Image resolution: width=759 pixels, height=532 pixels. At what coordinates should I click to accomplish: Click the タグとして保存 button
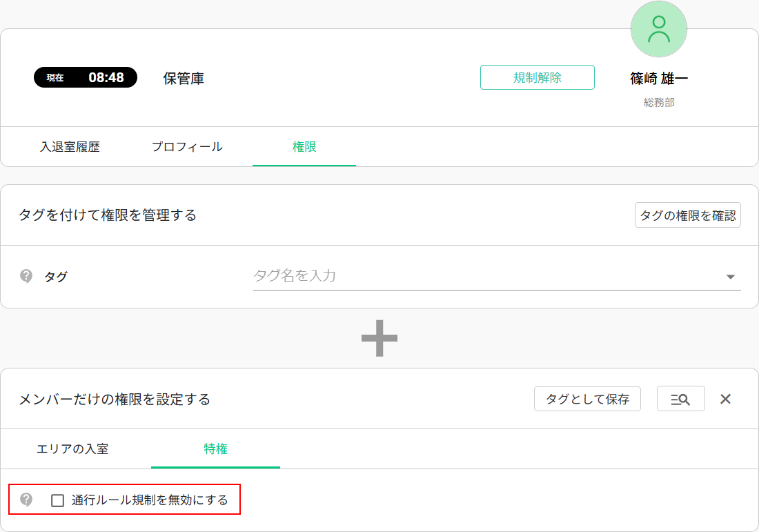click(x=587, y=399)
